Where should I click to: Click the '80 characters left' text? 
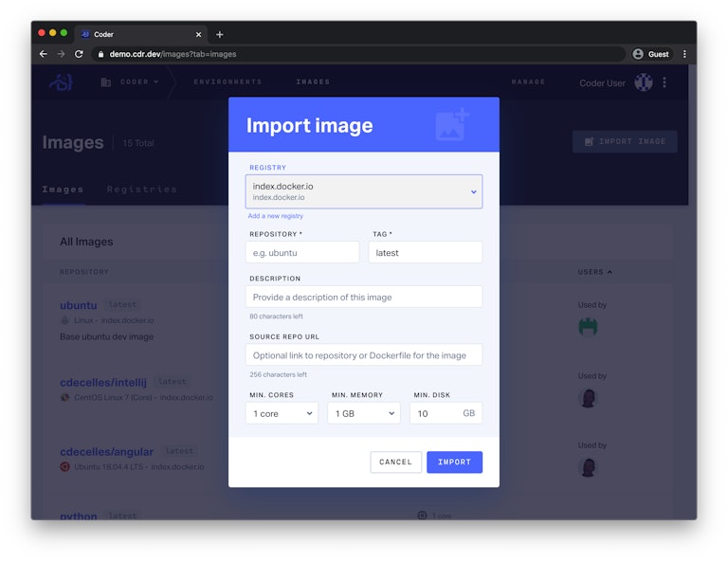(x=276, y=317)
